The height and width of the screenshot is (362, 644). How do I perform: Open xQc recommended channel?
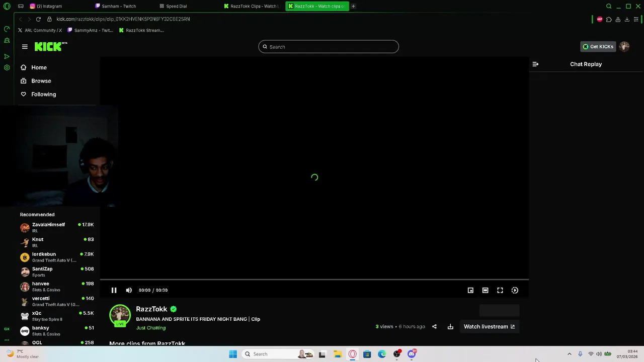click(x=57, y=316)
